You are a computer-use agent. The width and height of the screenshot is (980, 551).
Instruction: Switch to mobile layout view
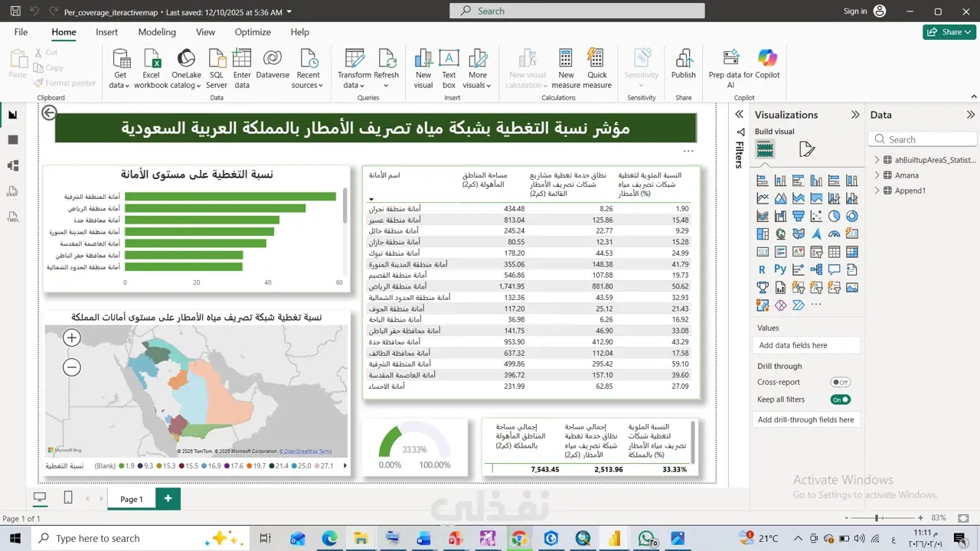tap(68, 498)
